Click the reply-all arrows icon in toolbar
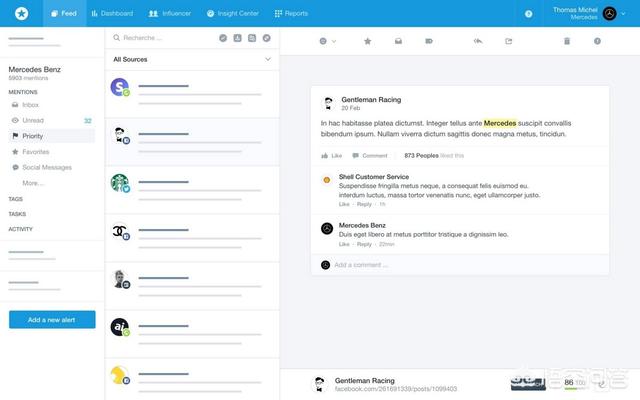This screenshot has height=400, width=640. [478, 41]
